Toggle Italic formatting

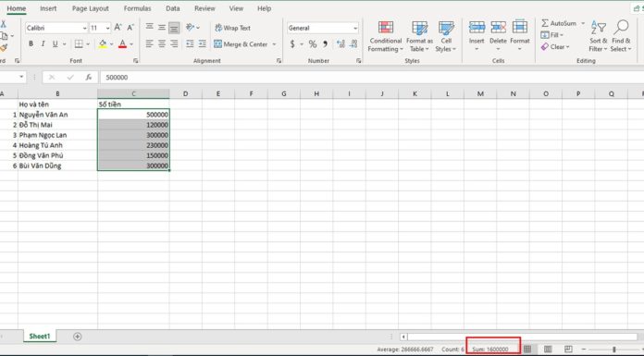coord(43,44)
